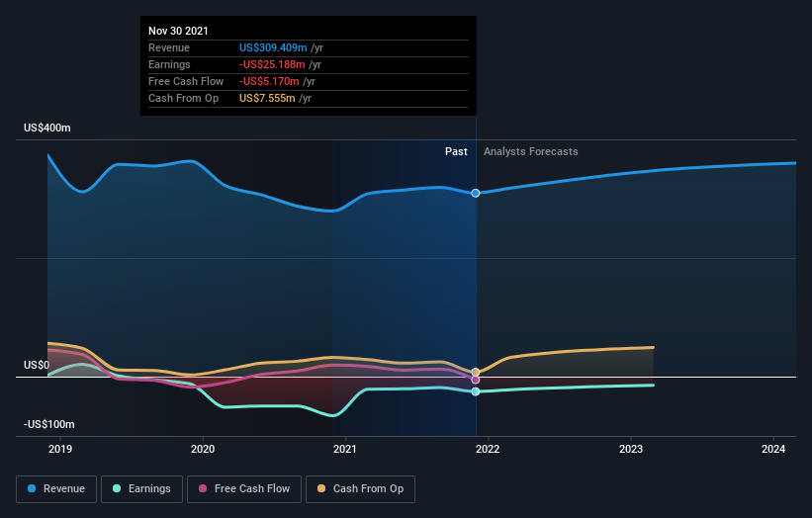Toggle the Revenue series in the legend
Screen dimensions: 812x518
[x=56, y=489]
